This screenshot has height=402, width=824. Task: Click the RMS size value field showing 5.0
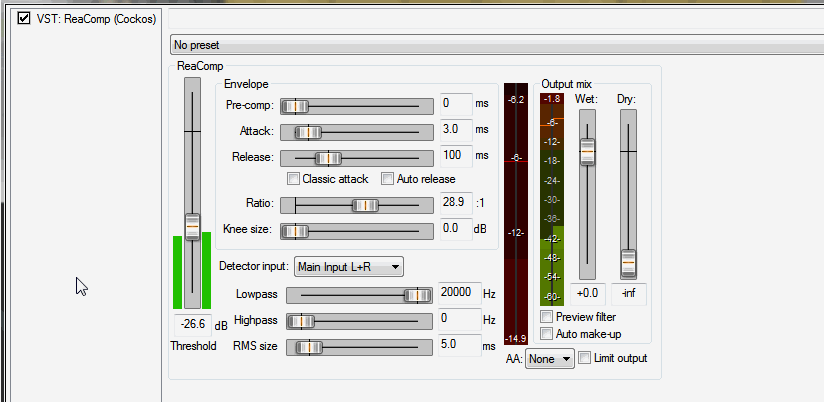[460, 345]
